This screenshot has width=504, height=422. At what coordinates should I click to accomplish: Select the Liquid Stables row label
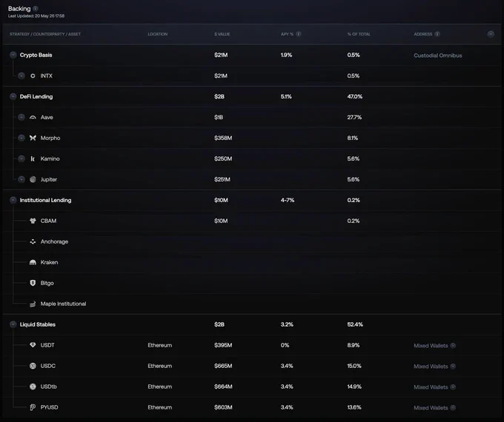[38, 324]
